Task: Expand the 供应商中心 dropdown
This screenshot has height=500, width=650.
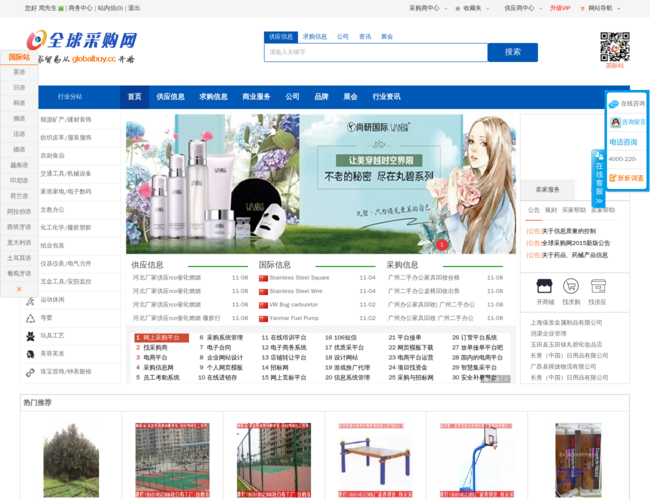Action: (541, 8)
